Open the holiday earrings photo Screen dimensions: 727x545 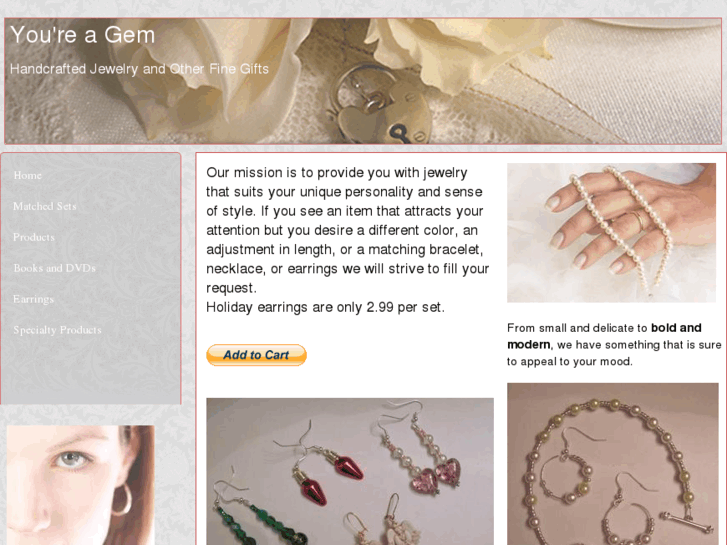tap(350, 471)
